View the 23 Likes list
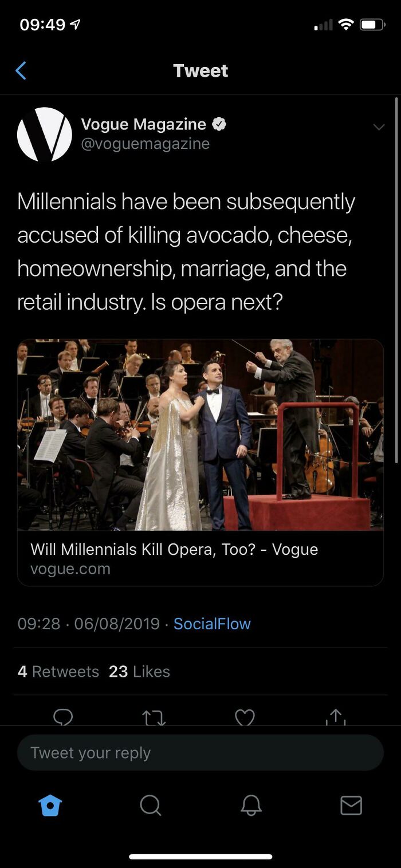 pyautogui.click(x=139, y=671)
